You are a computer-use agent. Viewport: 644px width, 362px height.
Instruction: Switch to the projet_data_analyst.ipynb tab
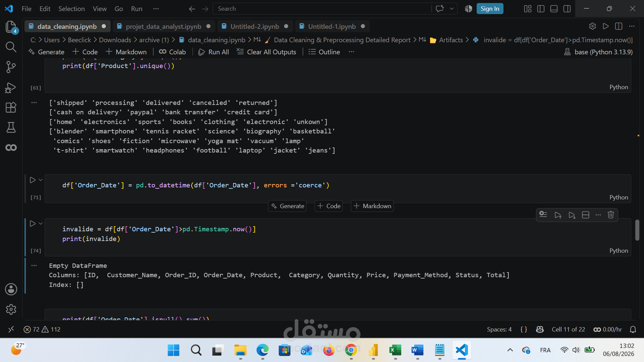coord(163,26)
